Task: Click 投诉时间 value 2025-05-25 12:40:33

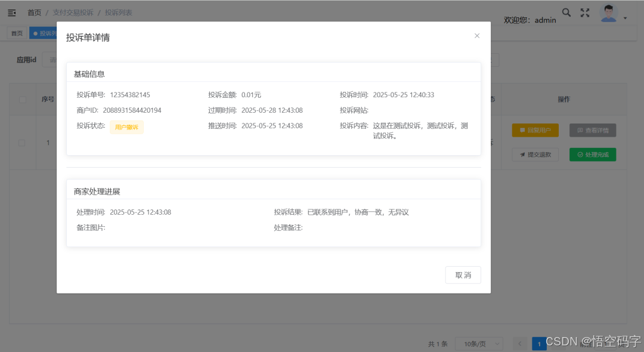Action: tap(403, 95)
